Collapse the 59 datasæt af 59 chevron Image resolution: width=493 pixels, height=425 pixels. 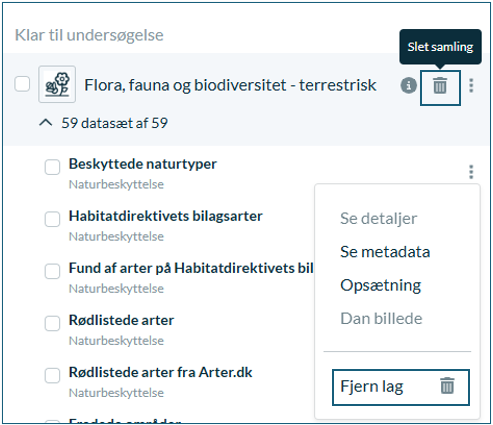46,123
